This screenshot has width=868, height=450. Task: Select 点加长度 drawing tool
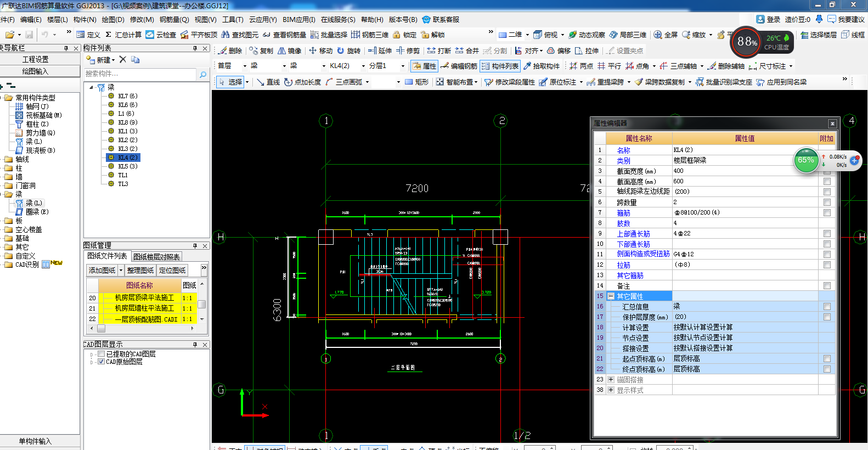tap(303, 82)
